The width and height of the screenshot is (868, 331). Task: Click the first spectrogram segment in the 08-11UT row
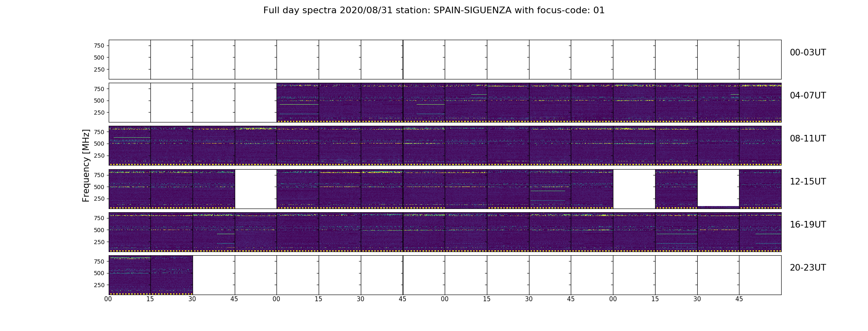point(129,146)
